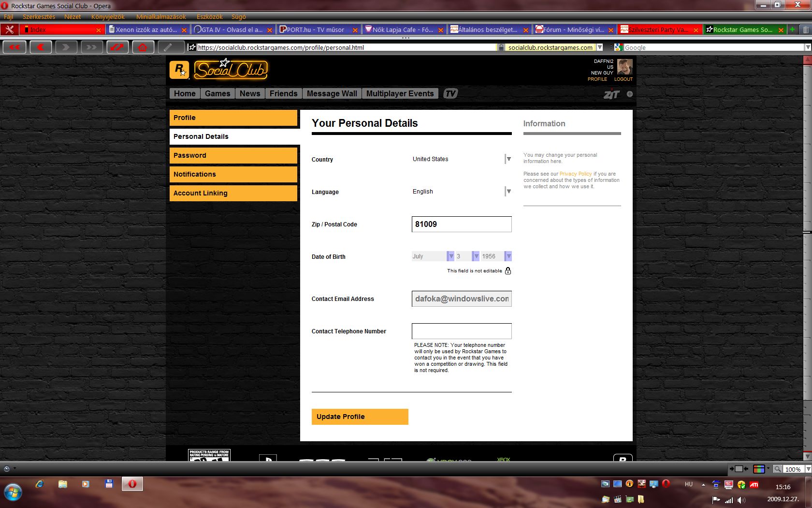Screen dimensions: 812x508
Task: Click the ZiT logo icon
Action: pos(611,94)
